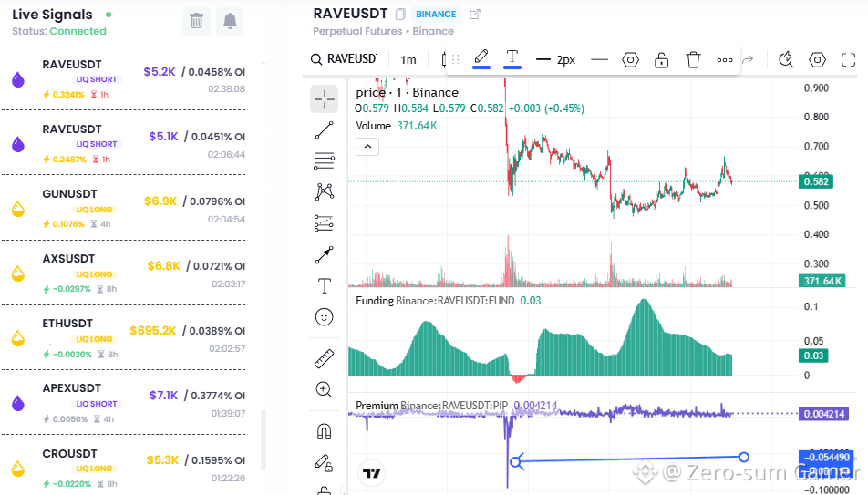868x495 pixels.
Task: Click the APEXUSDT LIQ SHORT badge
Action: (97, 404)
